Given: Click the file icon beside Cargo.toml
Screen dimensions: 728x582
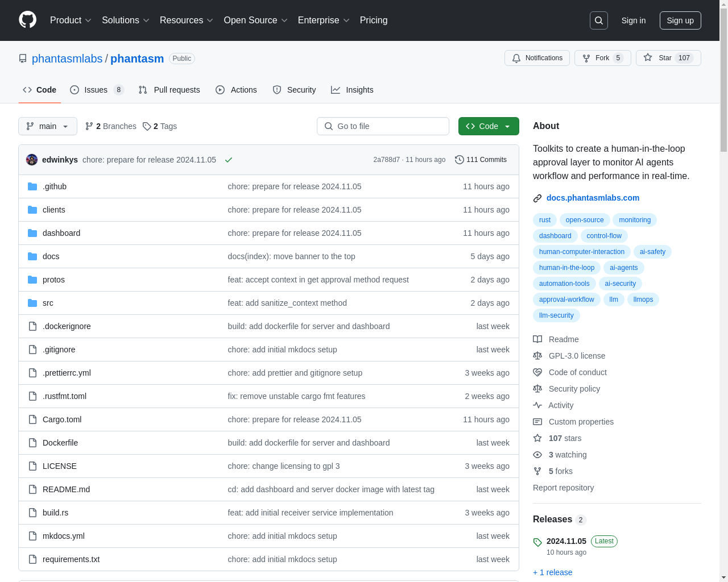Looking at the screenshot, I should [32, 419].
